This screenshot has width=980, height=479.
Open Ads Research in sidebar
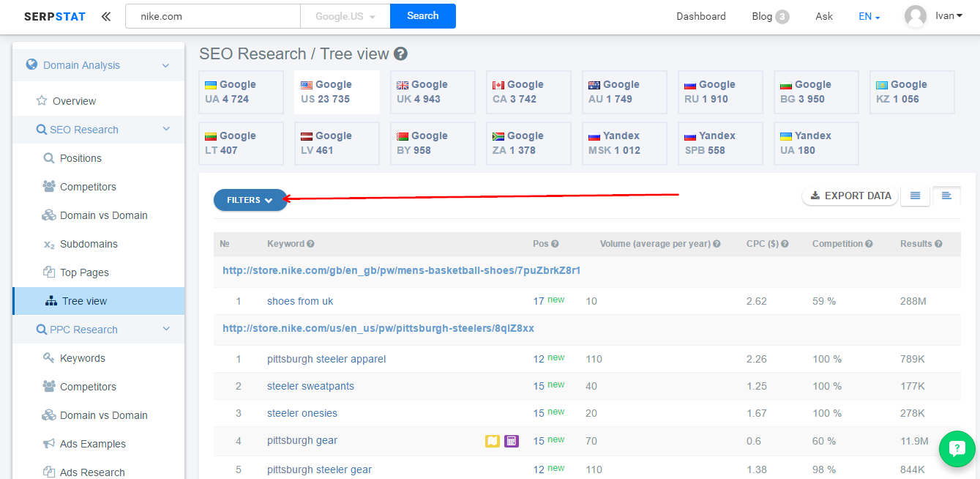click(x=92, y=472)
